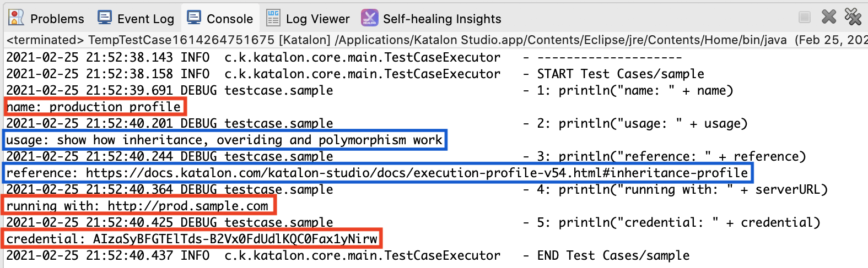Follow the http://prod.sample.com link
This screenshot has height=268, width=868.
click(x=188, y=206)
